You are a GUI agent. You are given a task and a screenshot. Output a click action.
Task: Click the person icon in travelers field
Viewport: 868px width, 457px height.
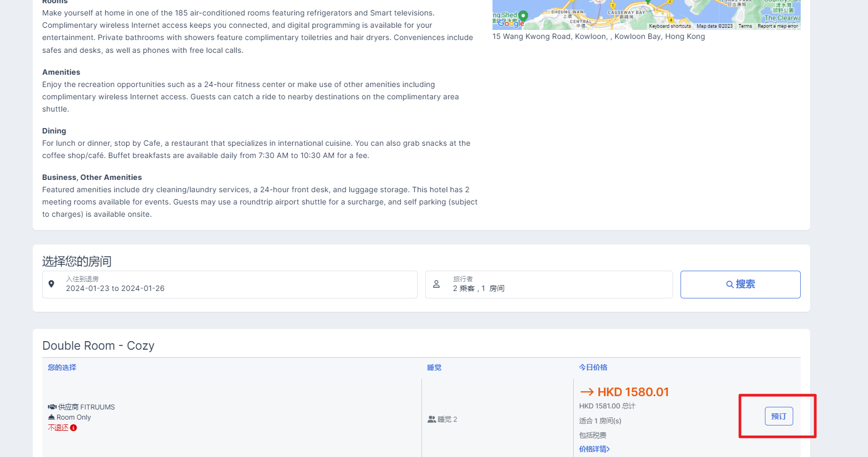436,284
